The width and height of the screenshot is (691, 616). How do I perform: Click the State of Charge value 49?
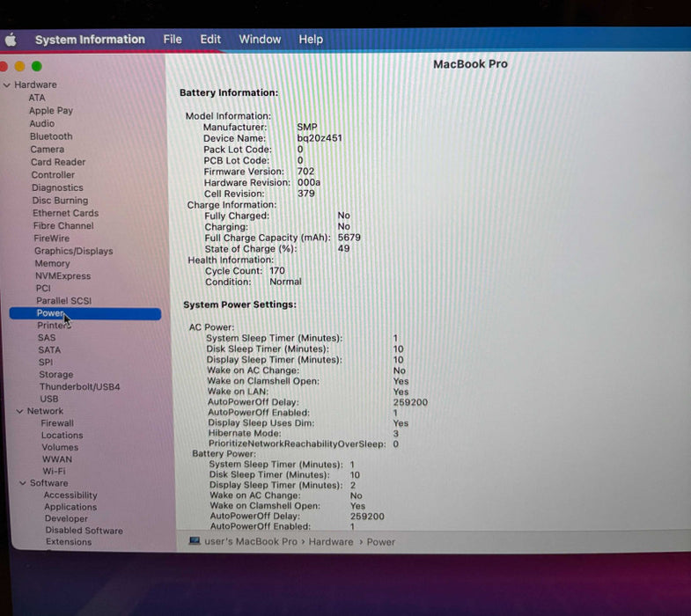[x=343, y=248]
